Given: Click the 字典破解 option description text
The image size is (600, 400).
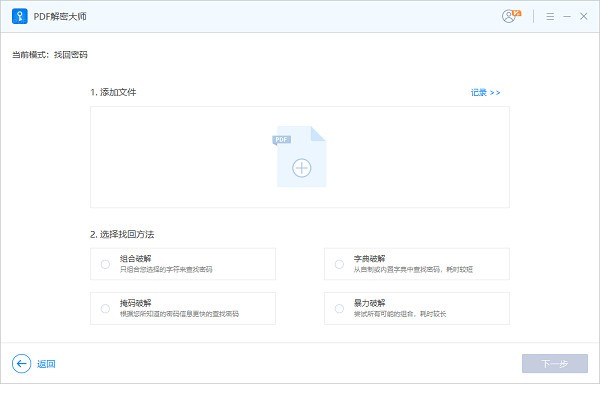Looking at the screenshot, I should 408,270.
